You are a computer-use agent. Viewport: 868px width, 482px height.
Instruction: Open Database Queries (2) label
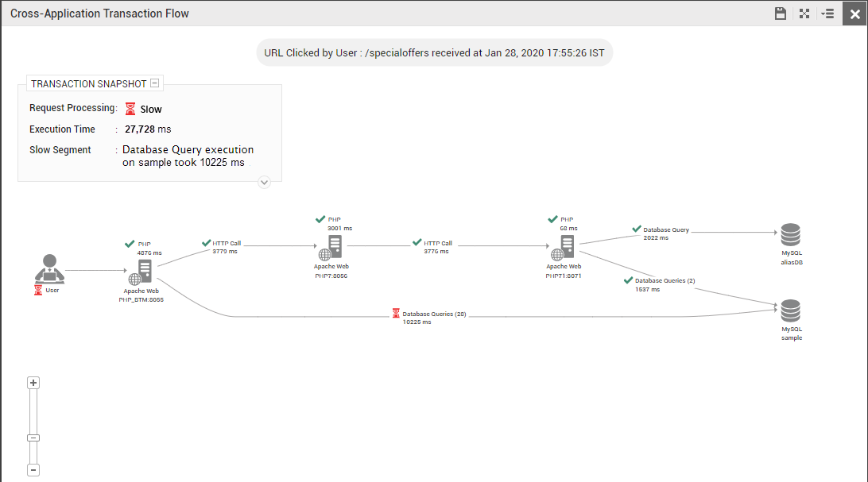point(665,281)
